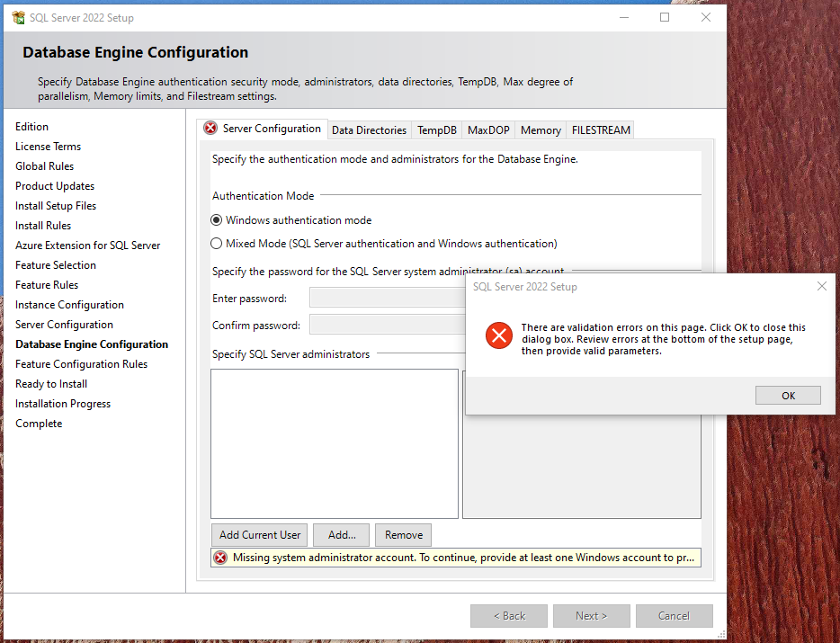Close the validation error popup with X
Image resolution: width=840 pixels, height=643 pixels.
tap(821, 287)
